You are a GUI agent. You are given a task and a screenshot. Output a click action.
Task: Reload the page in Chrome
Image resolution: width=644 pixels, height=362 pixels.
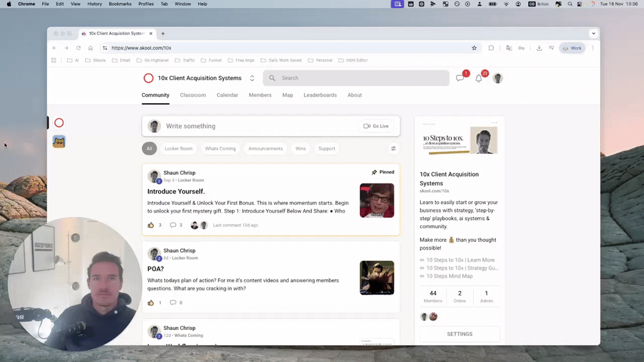pos(79,48)
